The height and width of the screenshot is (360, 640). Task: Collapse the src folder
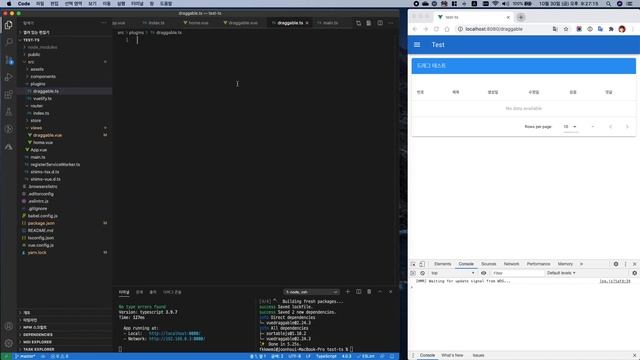pos(31,62)
